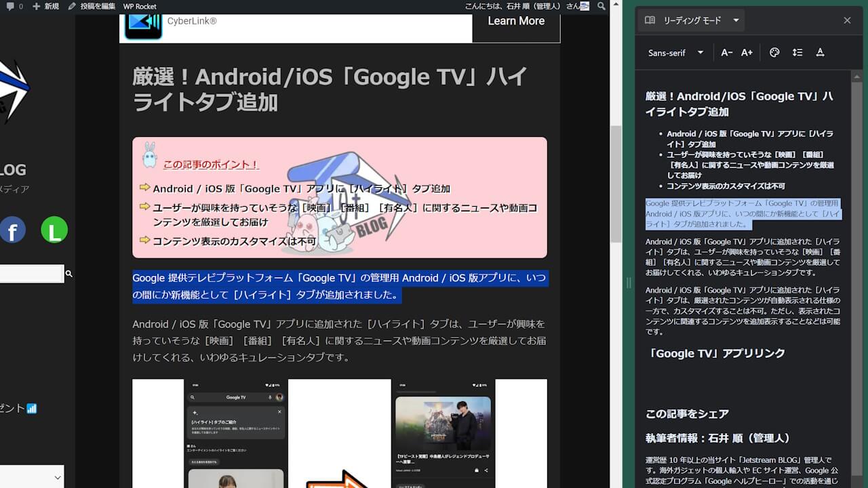Open the dropdown selector at the bottom left
Image resolution: width=868 pixels, height=488 pixels.
31,478
